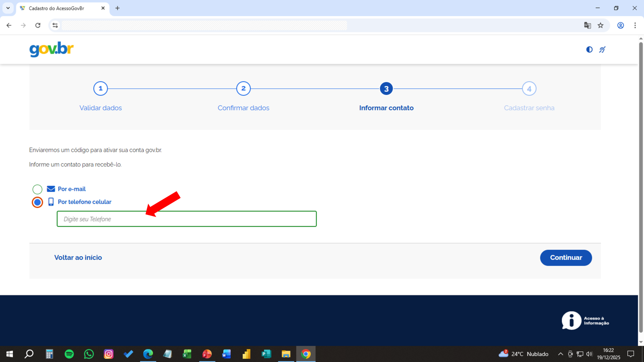
Task: Open Chrome profile icon
Action: [x=620, y=25]
